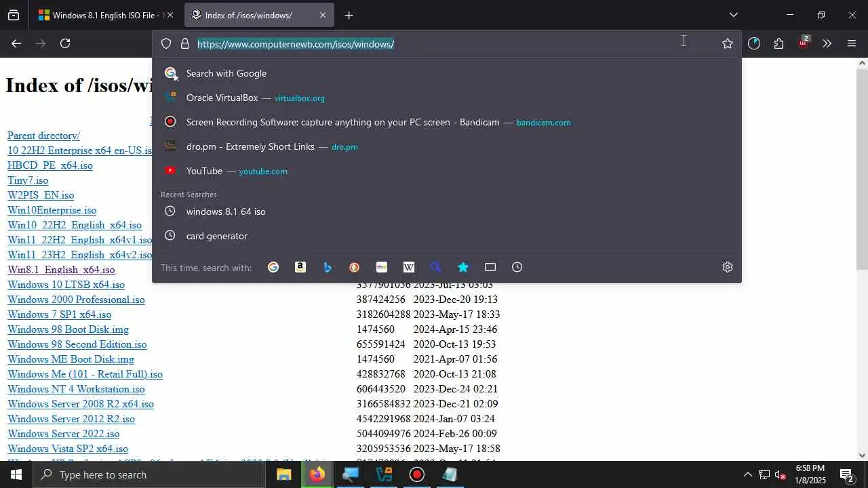Click the page vertical scrollbar thumb

(862, 169)
